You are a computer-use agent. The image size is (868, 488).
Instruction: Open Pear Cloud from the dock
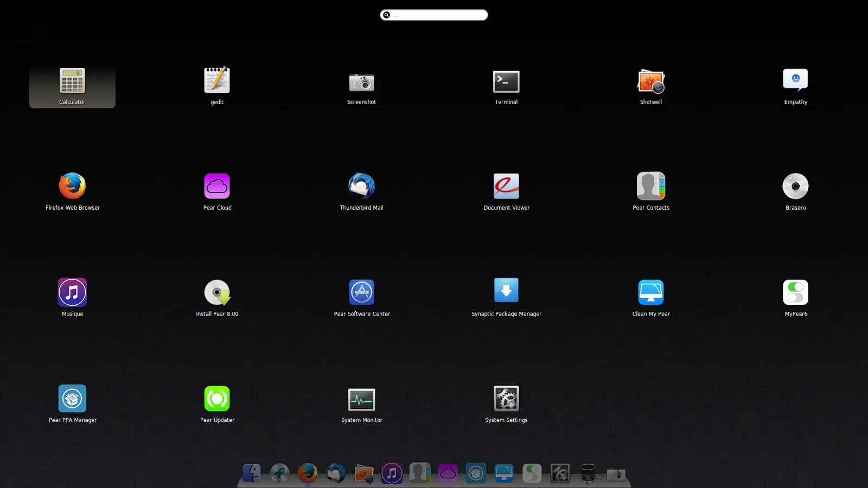click(x=448, y=473)
